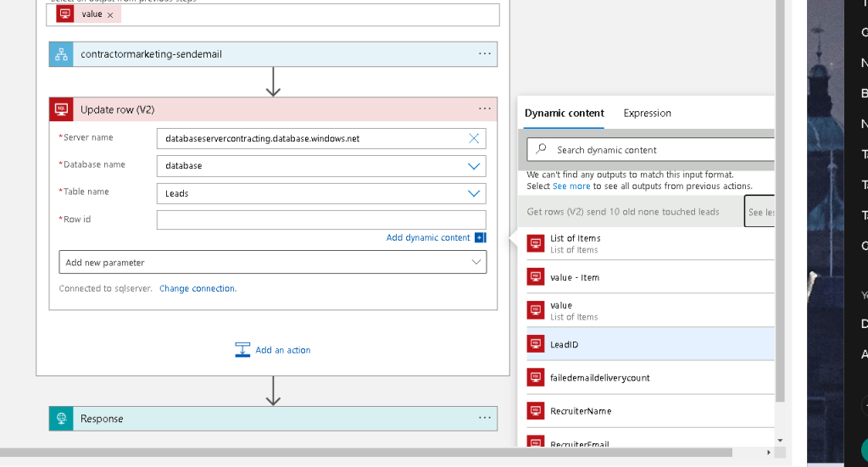Image resolution: width=868 pixels, height=467 pixels.
Task: Click the failedemaildeliverycount SQL icon
Action: pyautogui.click(x=536, y=377)
